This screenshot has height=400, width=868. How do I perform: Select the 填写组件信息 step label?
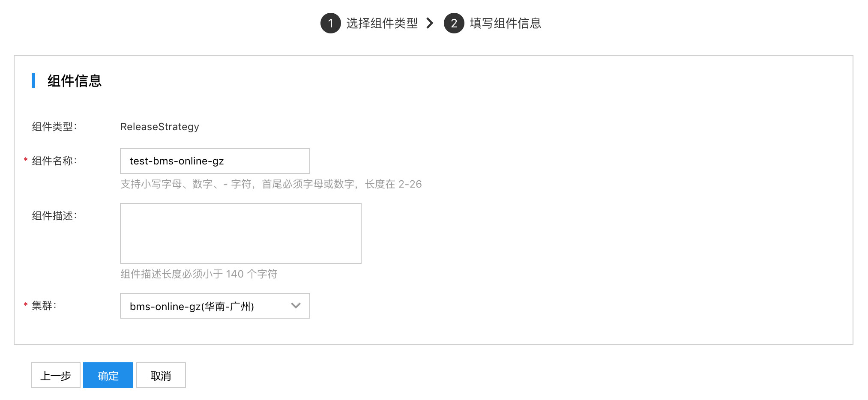pyautogui.click(x=505, y=23)
